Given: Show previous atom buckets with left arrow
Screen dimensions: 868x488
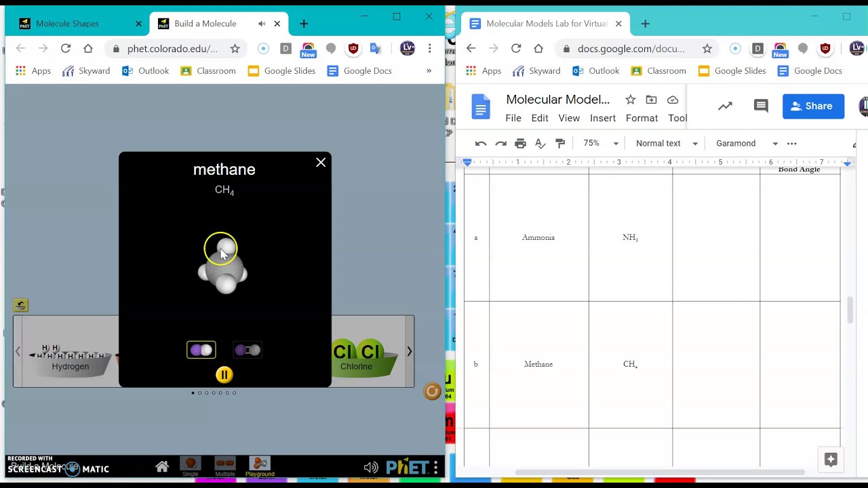Looking at the screenshot, I should coord(18,351).
